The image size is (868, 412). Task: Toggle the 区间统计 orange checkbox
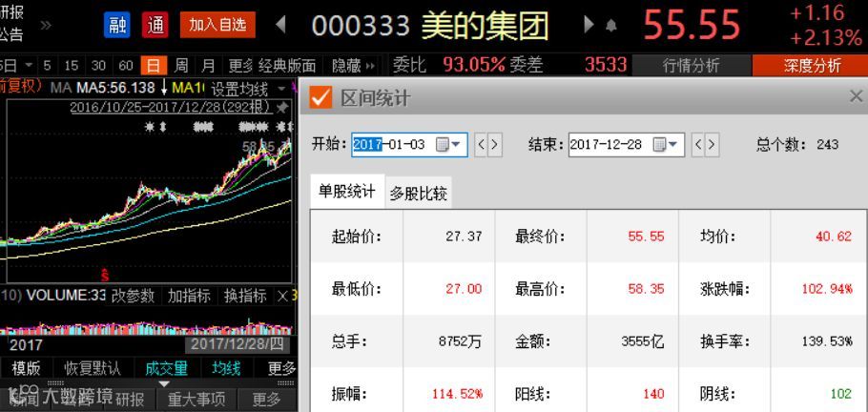coord(320,97)
